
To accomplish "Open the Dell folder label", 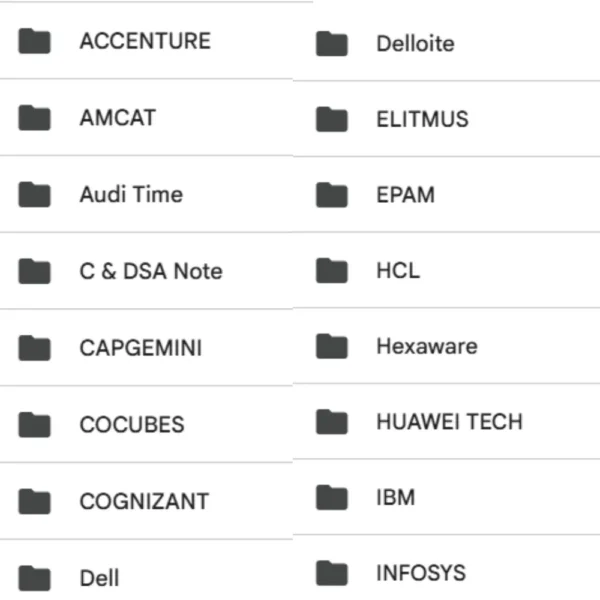I will pyautogui.click(x=99, y=578).
